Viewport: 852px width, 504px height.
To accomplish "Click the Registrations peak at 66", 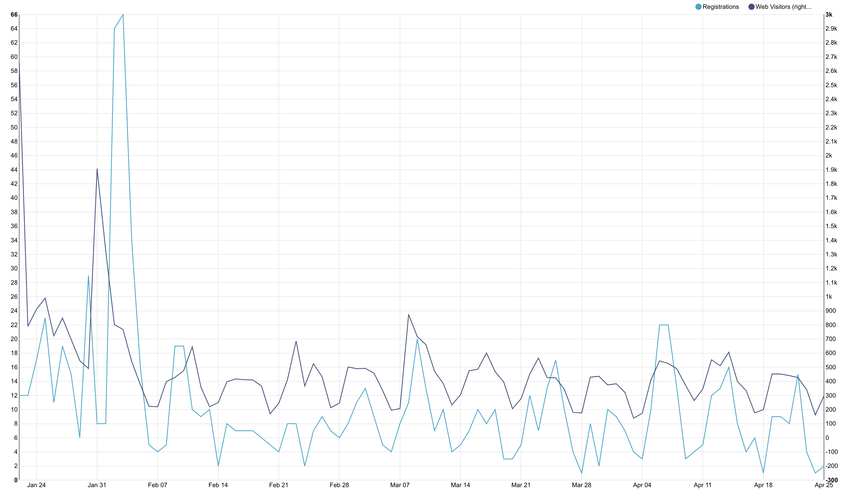I will pyautogui.click(x=123, y=15).
